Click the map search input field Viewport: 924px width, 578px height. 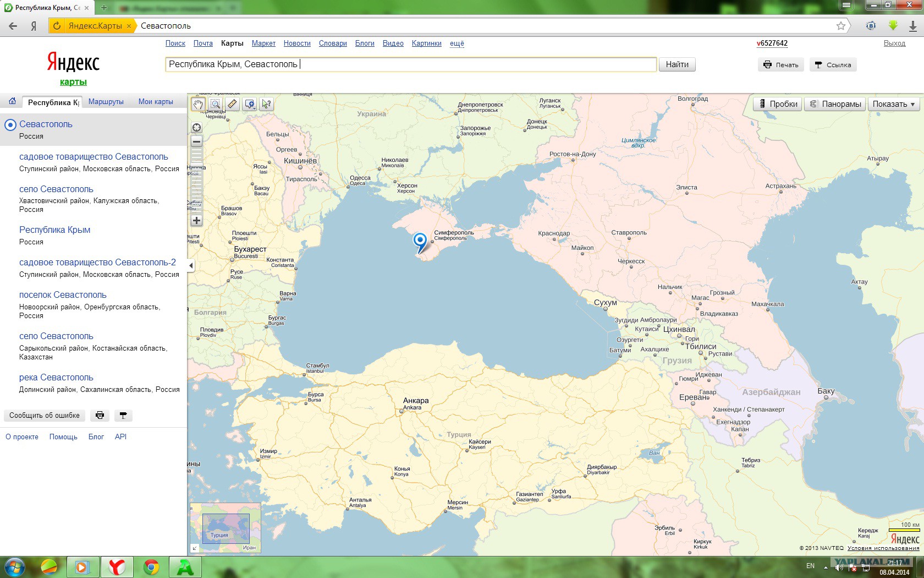click(x=411, y=64)
